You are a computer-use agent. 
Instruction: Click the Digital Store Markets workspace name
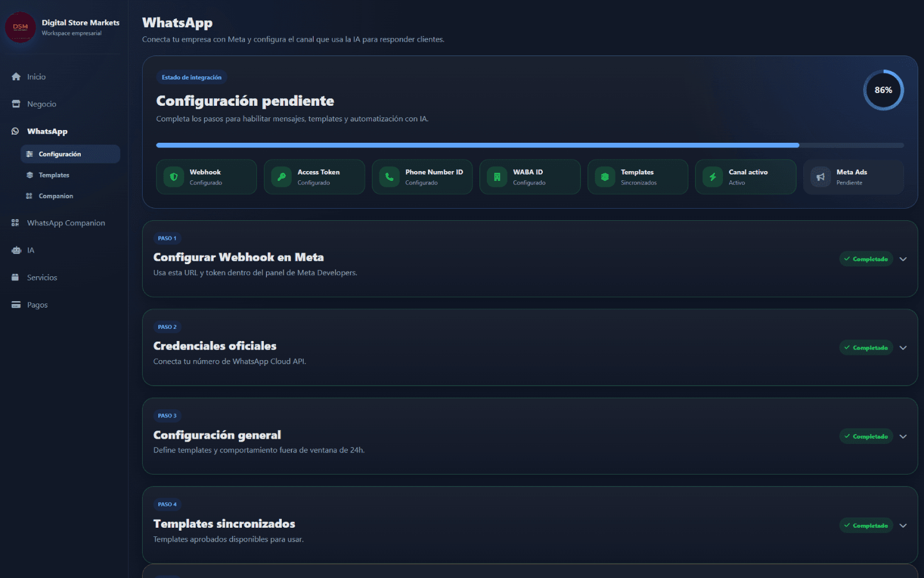80,23
